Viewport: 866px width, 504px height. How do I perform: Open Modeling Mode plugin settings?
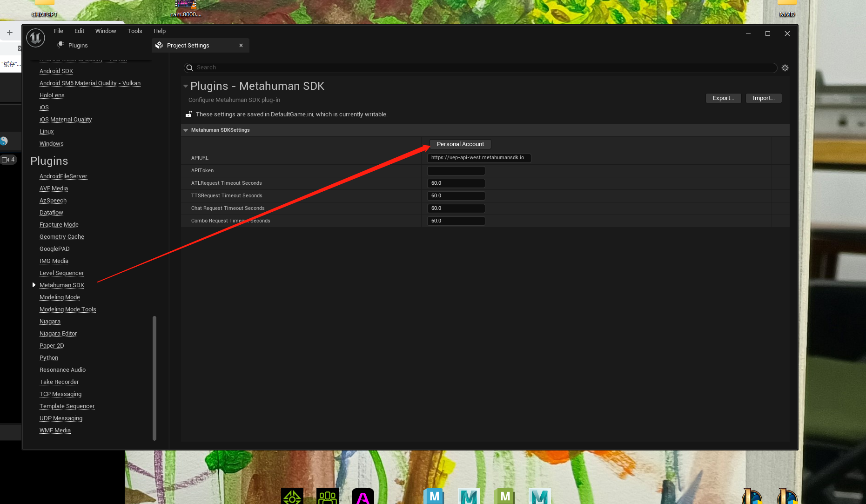coord(60,297)
